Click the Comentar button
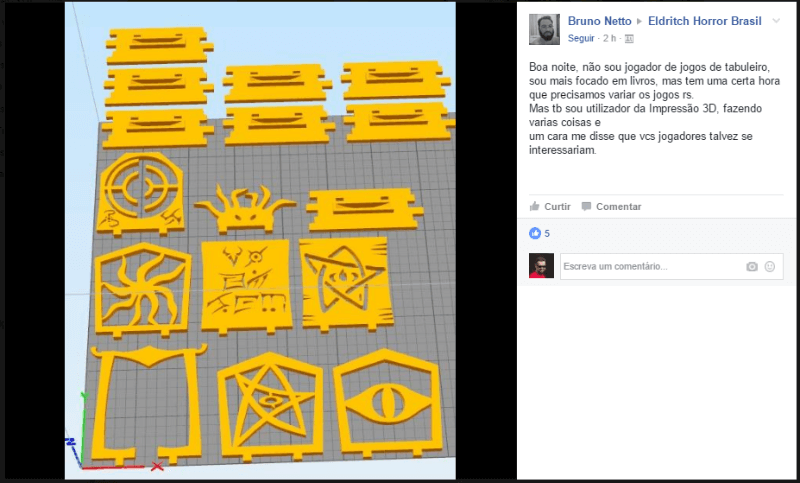The image size is (800, 483). (611, 206)
